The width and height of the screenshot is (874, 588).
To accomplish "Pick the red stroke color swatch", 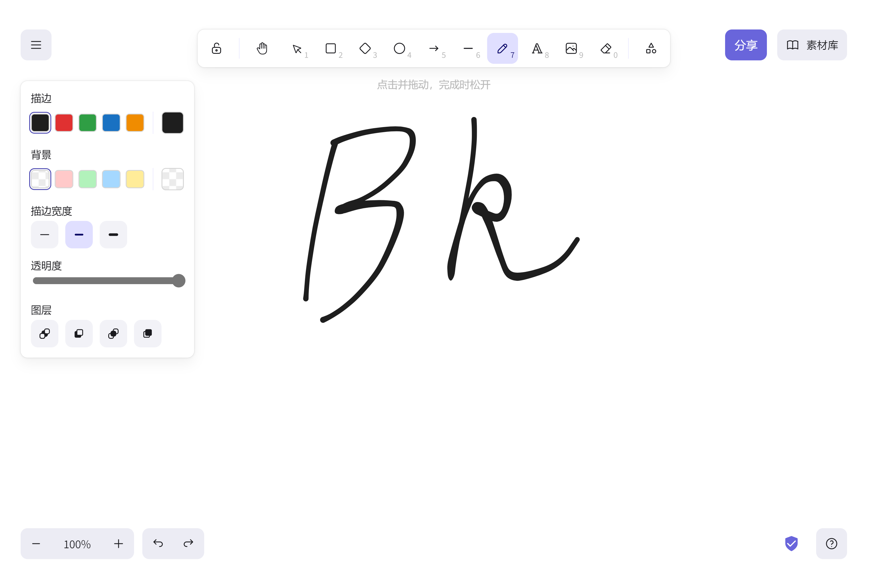I will tap(64, 123).
